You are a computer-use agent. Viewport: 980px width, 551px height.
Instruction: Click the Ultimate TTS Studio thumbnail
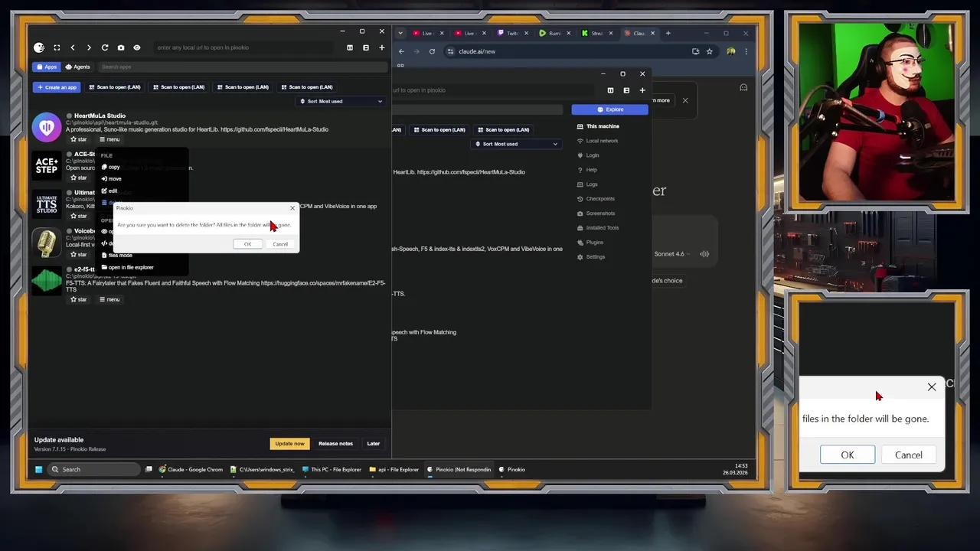pos(47,204)
